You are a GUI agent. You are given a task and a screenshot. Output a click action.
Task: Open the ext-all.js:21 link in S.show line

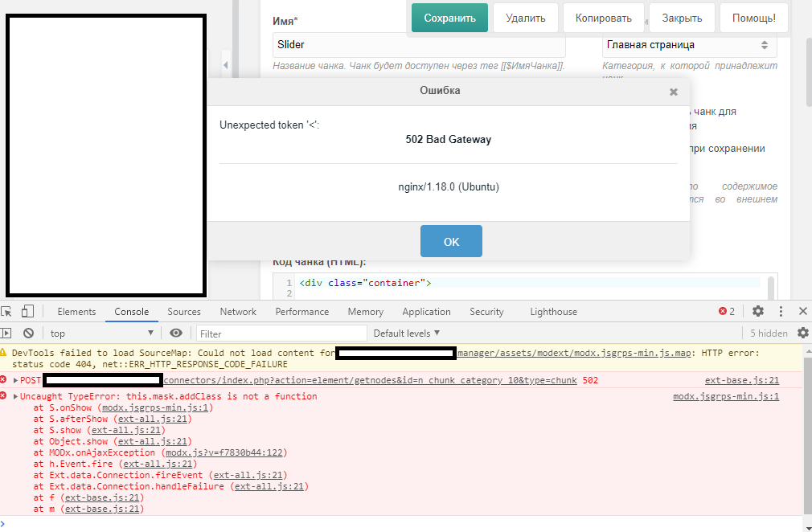[x=126, y=430]
